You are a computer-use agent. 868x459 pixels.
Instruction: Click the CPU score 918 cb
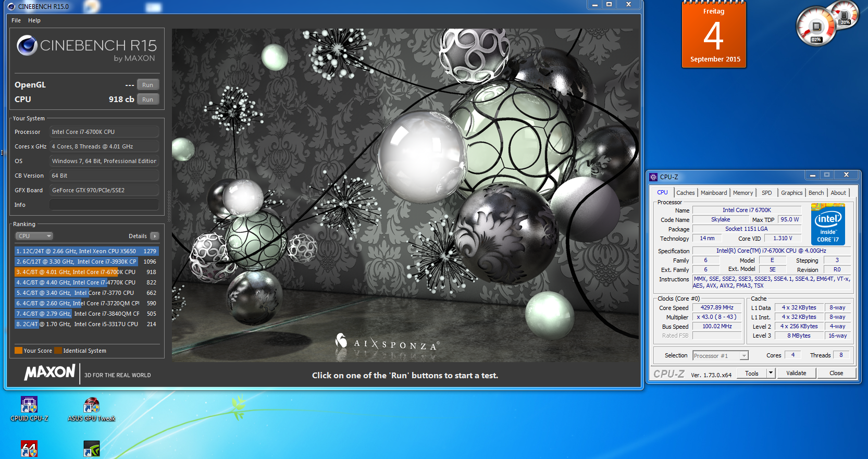pyautogui.click(x=121, y=99)
